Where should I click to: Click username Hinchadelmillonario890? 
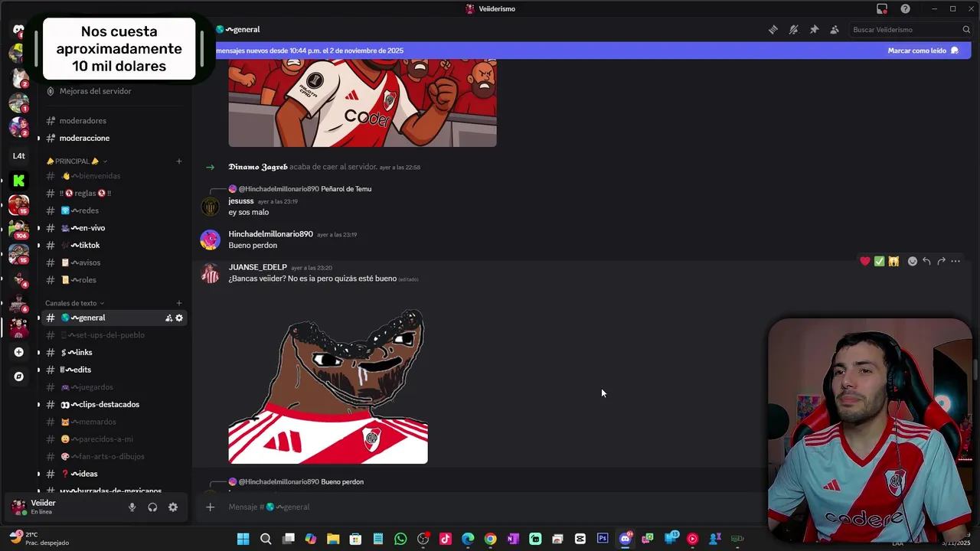coord(270,234)
